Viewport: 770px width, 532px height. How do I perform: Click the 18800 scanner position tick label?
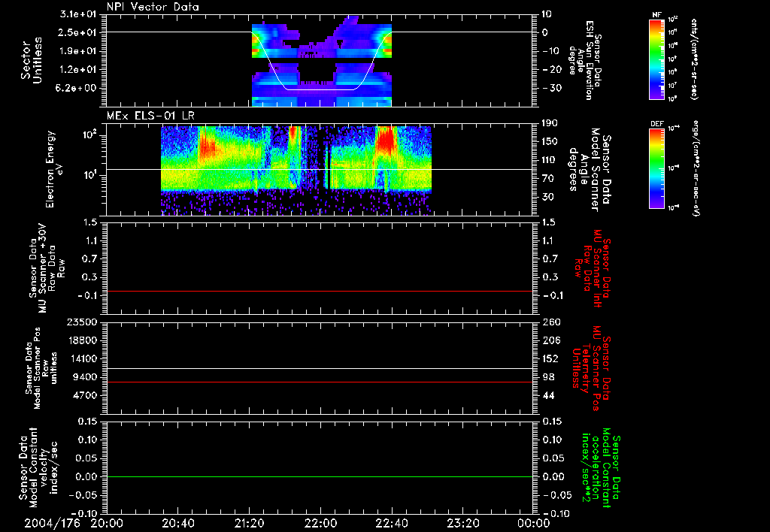pos(82,340)
